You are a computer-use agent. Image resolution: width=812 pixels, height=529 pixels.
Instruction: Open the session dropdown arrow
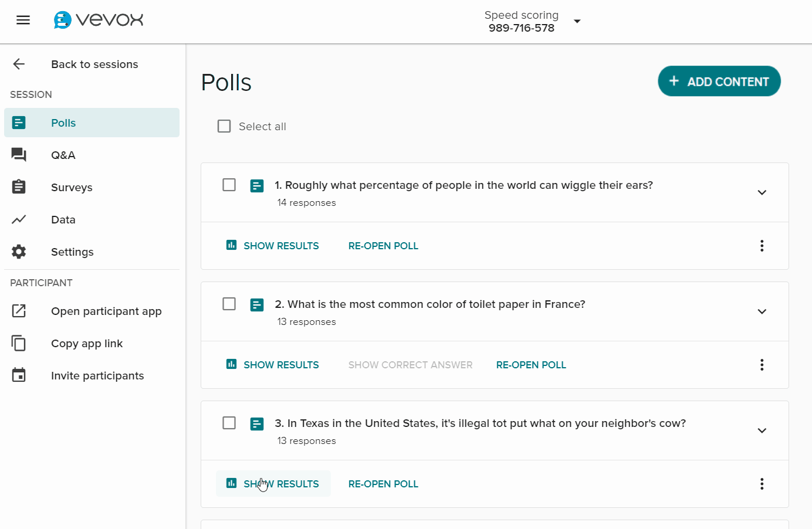click(x=577, y=21)
